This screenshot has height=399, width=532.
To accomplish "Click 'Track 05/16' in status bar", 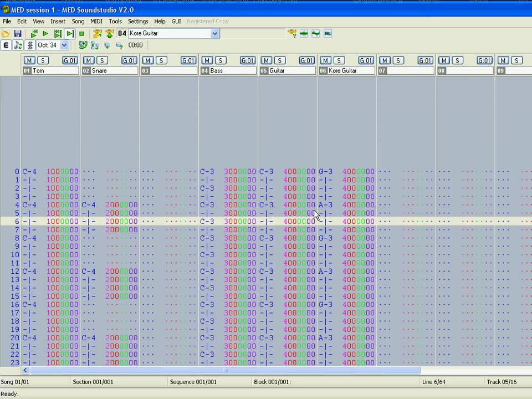I will (x=502, y=382).
